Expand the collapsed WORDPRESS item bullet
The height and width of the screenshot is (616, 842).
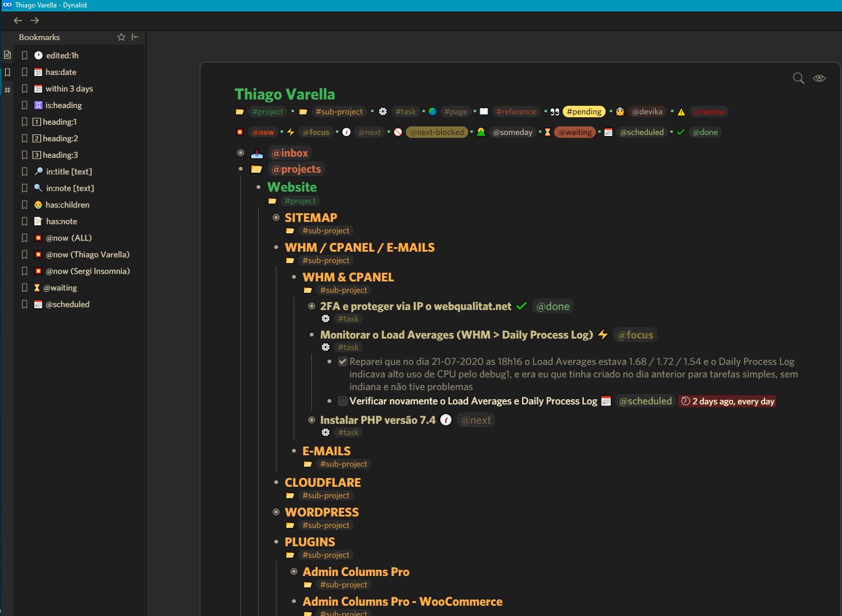click(276, 512)
